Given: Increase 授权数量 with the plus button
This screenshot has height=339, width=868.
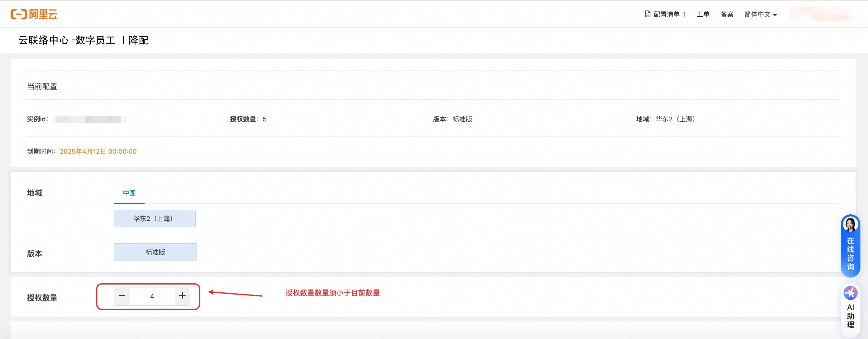Looking at the screenshot, I should click(x=182, y=296).
